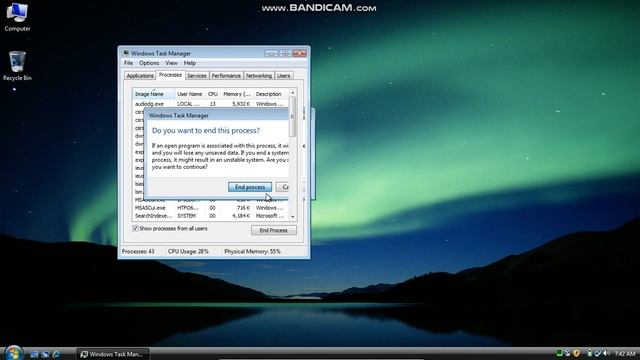Click the 7:42 AM taskbar clock

point(624,354)
